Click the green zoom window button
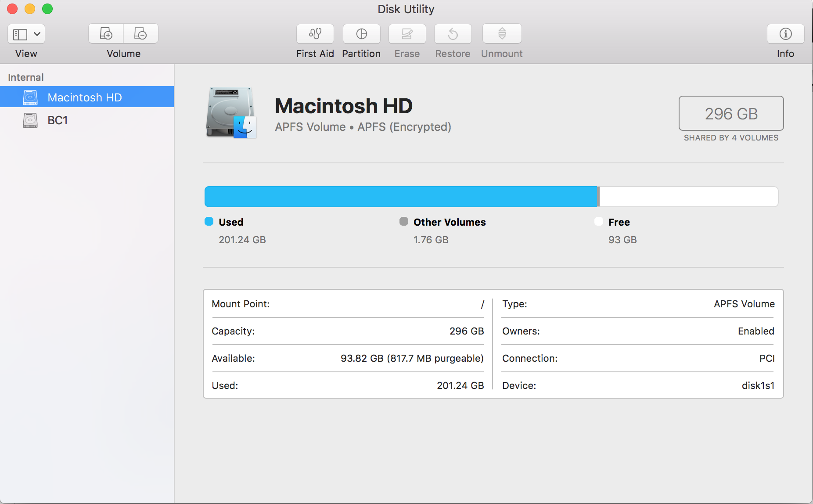 coord(47,9)
